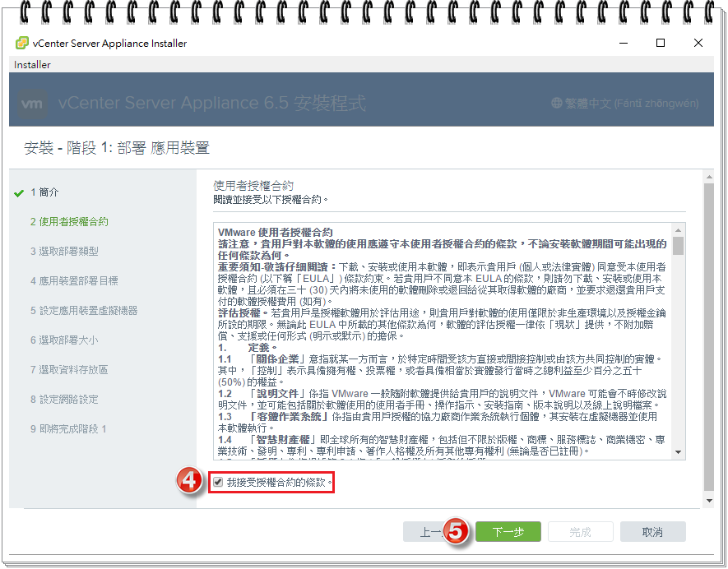Image resolution: width=728 pixels, height=569 pixels.
Task: Select step 6 選取部署大小
Action: [x=64, y=340]
